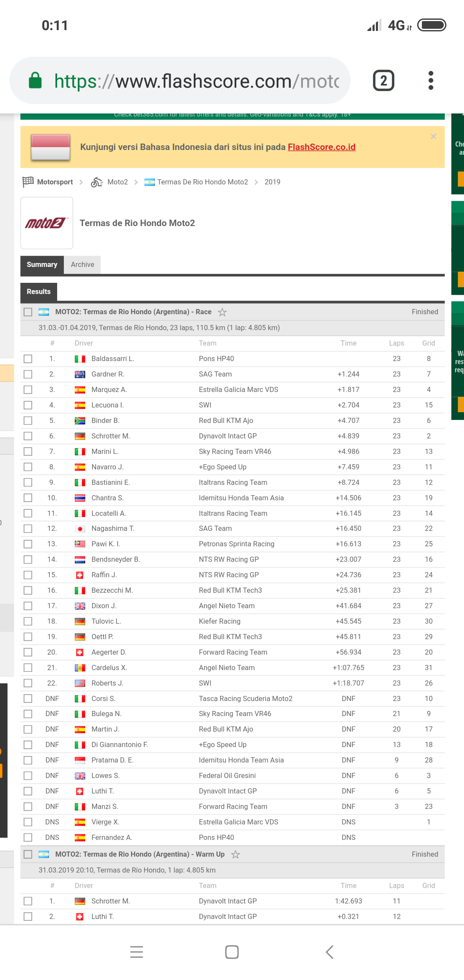This screenshot has width=464, height=980.
Task: Check the box beside Baldassarri L.
Action: pyautogui.click(x=28, y=359)
